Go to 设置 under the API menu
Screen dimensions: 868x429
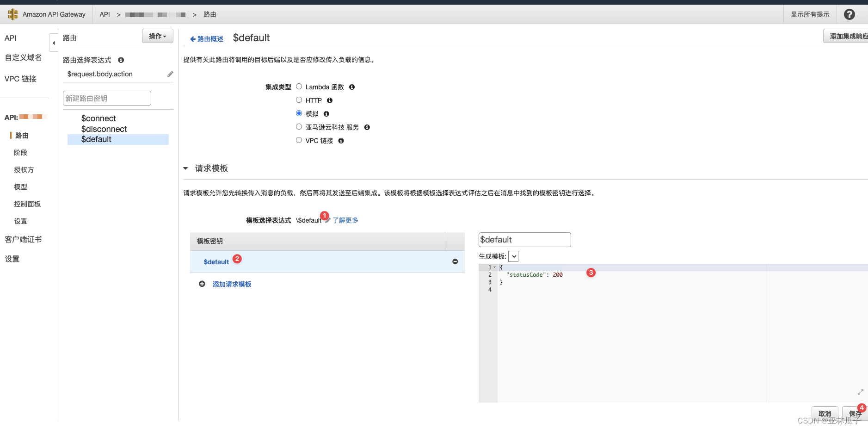click(21, 221)
